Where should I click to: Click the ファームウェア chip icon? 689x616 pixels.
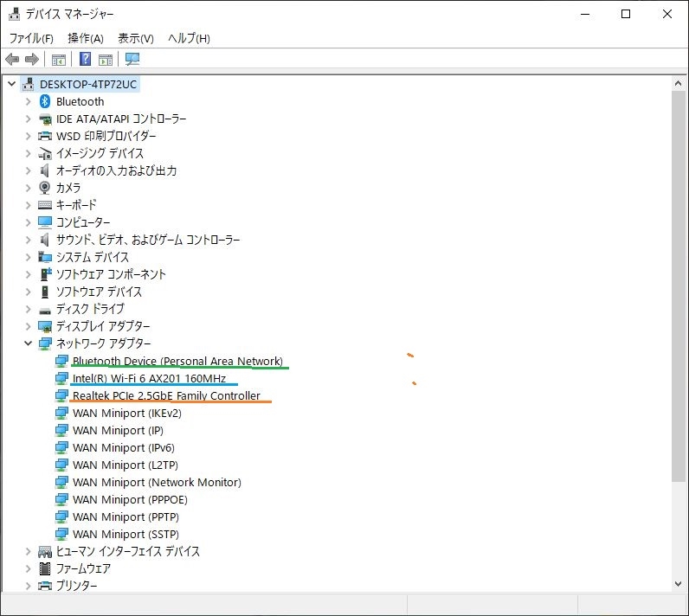pyautogui.click(x=44, y=568)
